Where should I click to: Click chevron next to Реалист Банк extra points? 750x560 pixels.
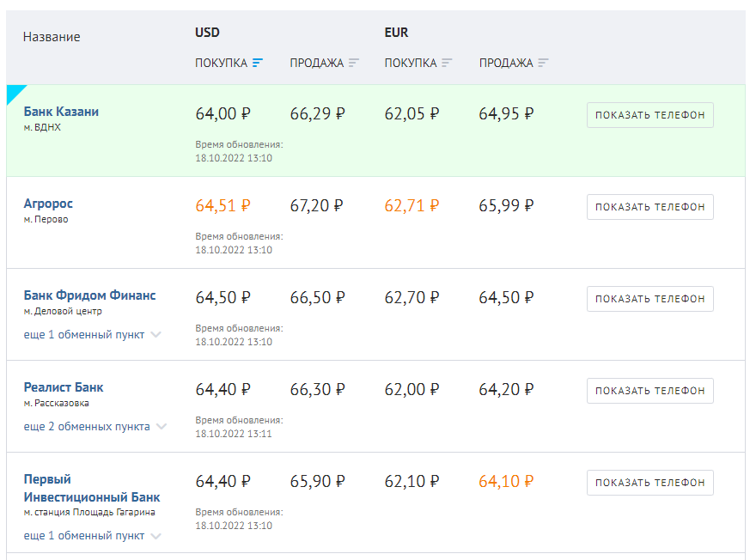pyautogui.click(x=162, y=427)
